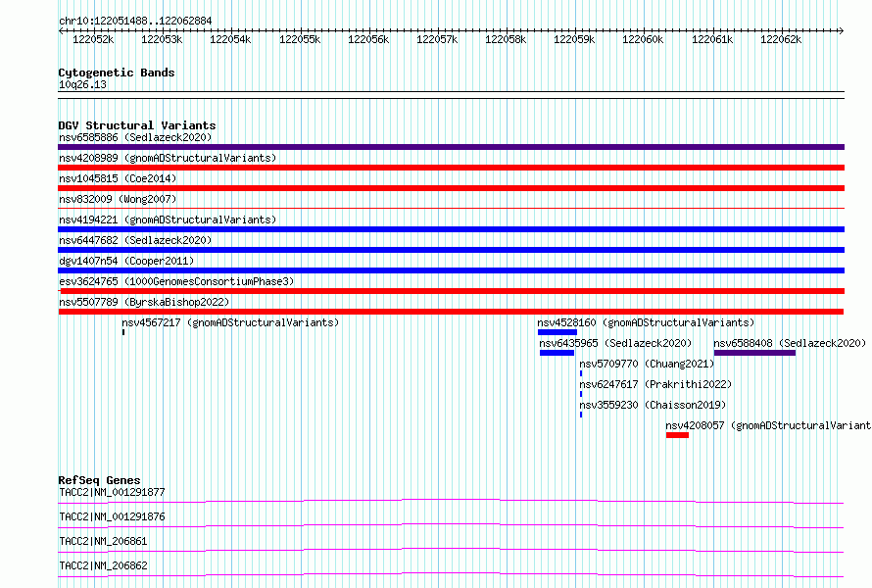The image size is (872, 588).
Task: Click the 122060k ruler tick label
Action: pyautogui.click(x=643, y=39)
